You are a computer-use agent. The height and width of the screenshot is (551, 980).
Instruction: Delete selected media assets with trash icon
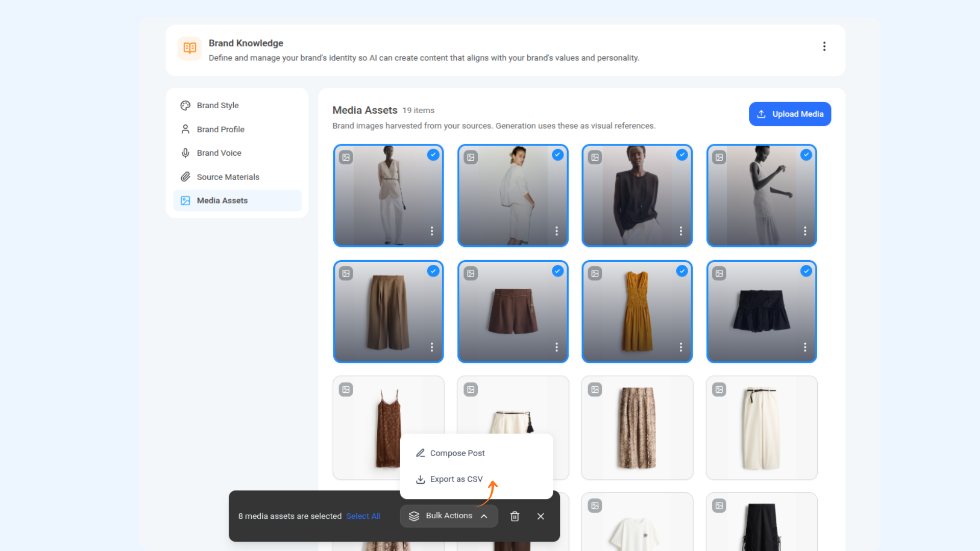[x=515, y=516]
